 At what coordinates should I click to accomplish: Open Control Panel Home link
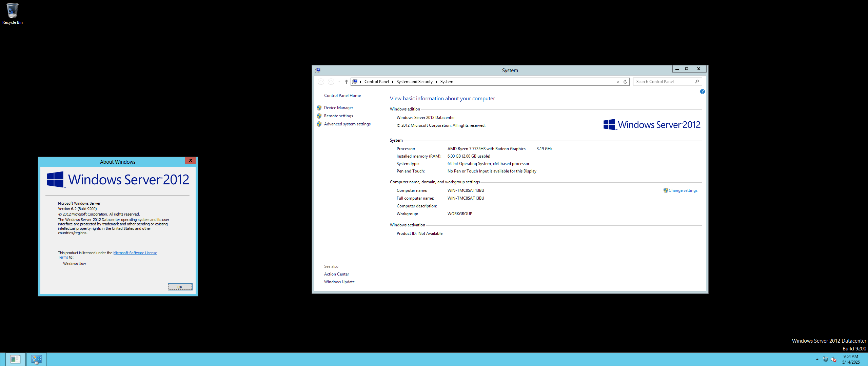pyautogui.click(x=342, y=96)
